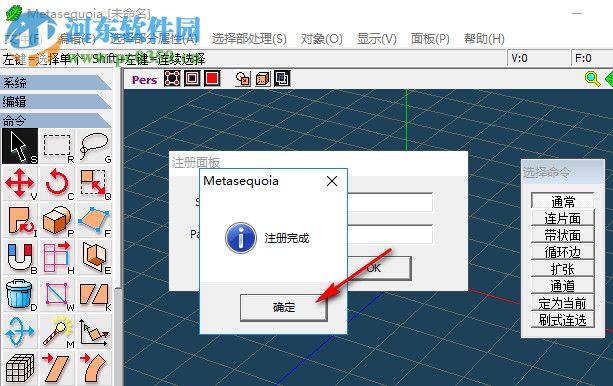Select 连片面 in 选择命令 panel
Image resolution: width=613 pixels, height=386 pixels.
point(563,218)
